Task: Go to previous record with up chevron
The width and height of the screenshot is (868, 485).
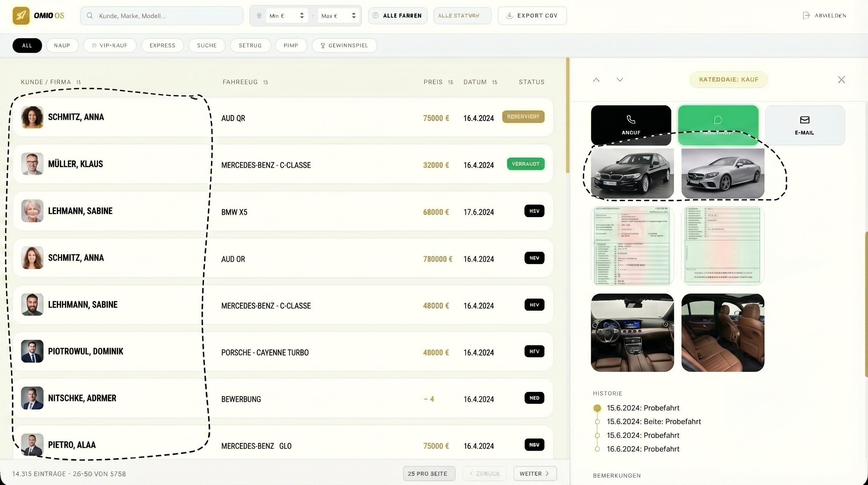Action: coord(596,80)
